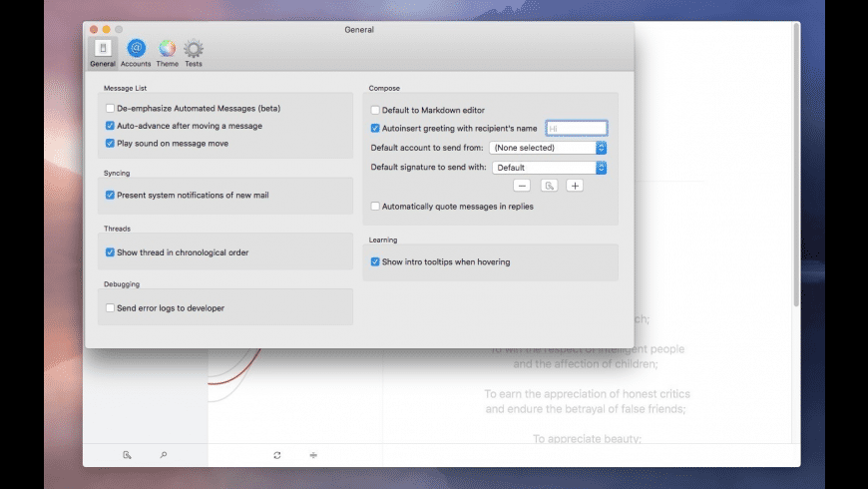Uncheck Auto-advance after moving a message
The width and height of the screenshot is (868, 489).
point(110,126)
